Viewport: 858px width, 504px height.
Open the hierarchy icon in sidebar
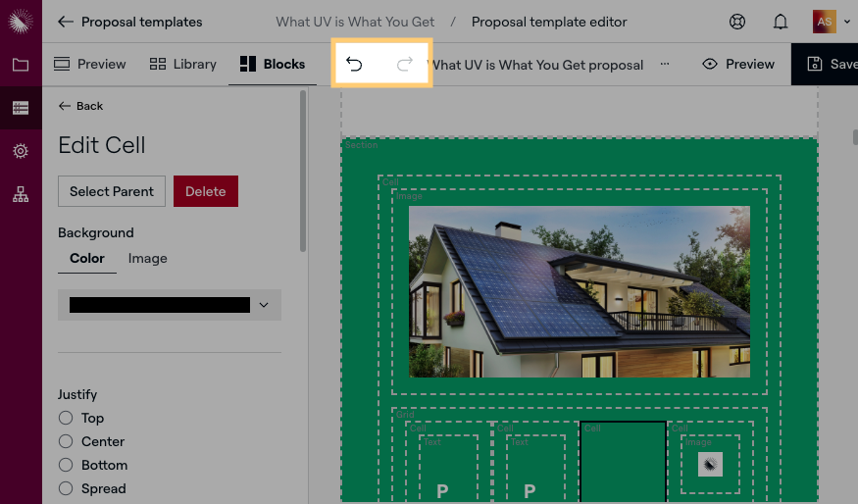[x=21, y=194]
